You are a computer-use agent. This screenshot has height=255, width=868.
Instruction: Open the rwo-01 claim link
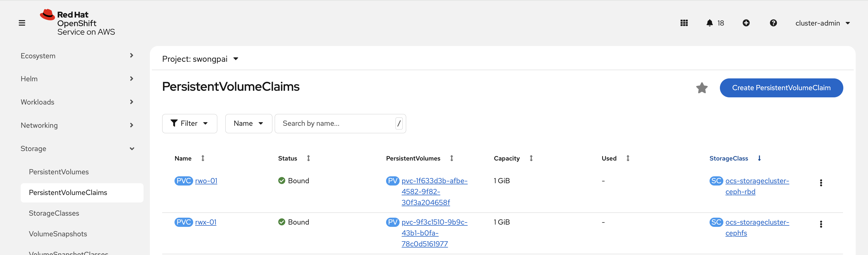click(206, 181)
